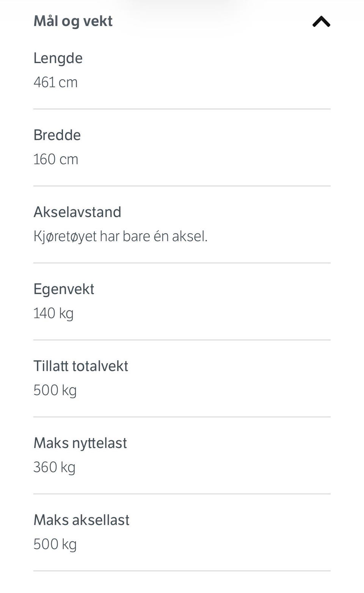
Task: Click the Mål og vekt heading
Action: (x=73, y=21)
